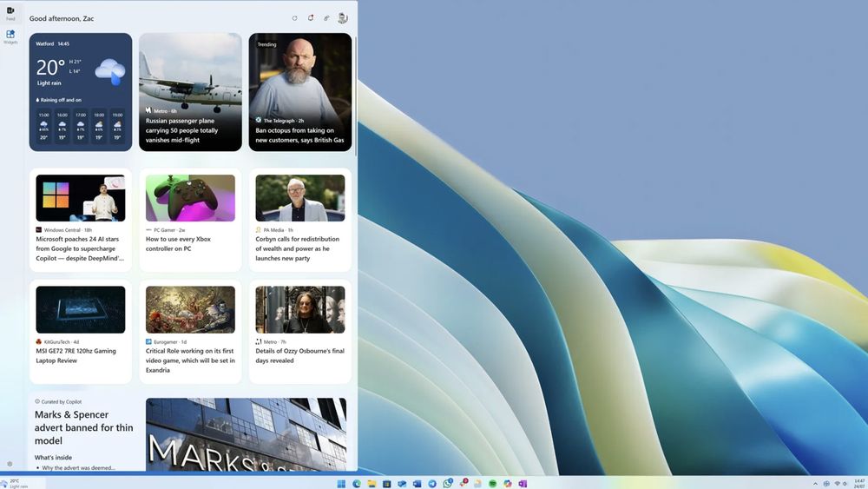Launch Microsoft Edge from taskbar
The image size is (868, 489).
[357, 484]
